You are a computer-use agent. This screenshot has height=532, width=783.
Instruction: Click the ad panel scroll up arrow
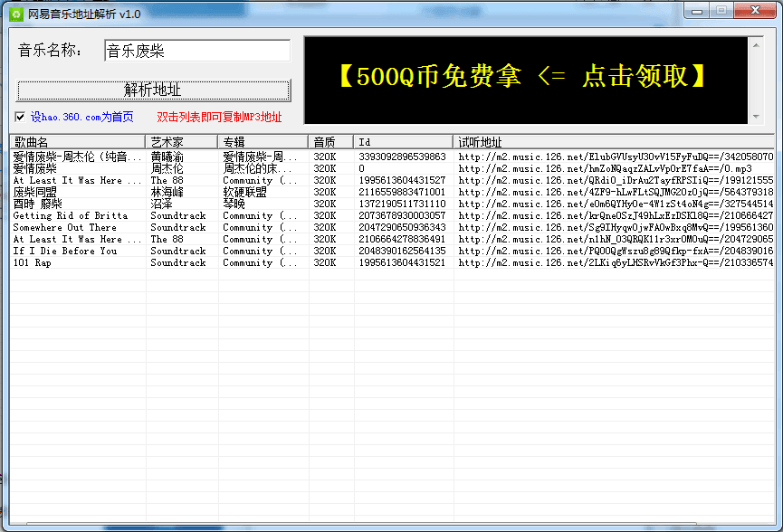click(757, 44)
